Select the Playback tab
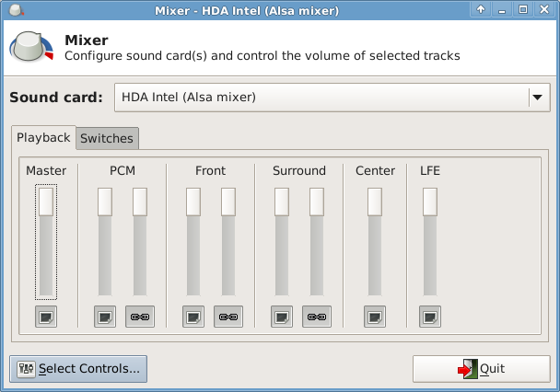Viewport: 560px width, 392px height. click(x=43, y=138)
